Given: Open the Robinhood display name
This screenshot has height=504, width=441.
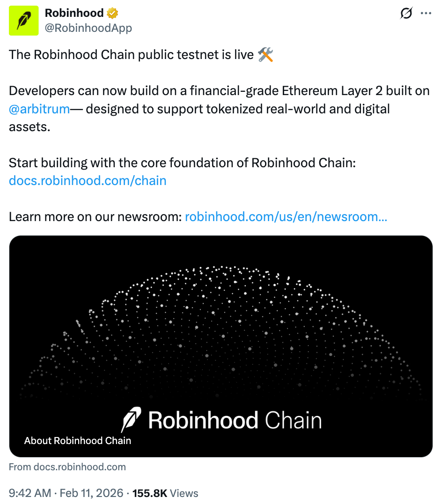Looking at the screenshot, I should (x=74, y=14).
